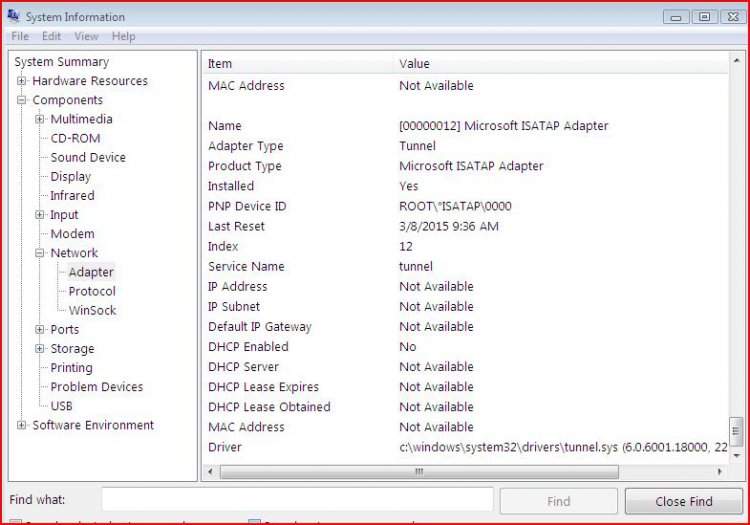Select the Installed row label
The height and width of the screenshot is (525, 750).
tap(231, 186)
